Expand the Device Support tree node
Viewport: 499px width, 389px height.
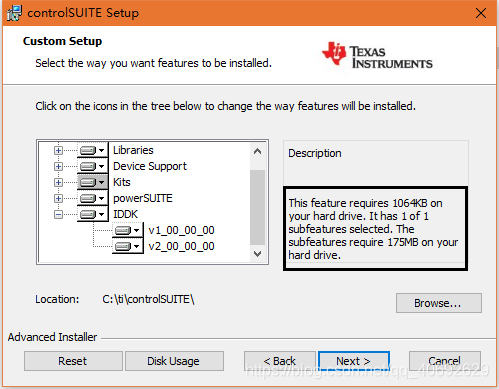pos(58,166)
